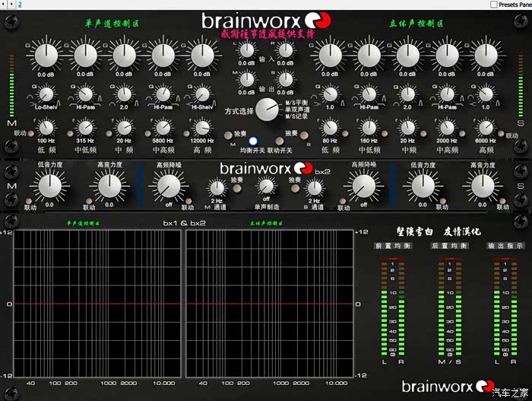Click the preset number 2 link
This screenshot has height=401, width=532.
click(x=19, y=5)
